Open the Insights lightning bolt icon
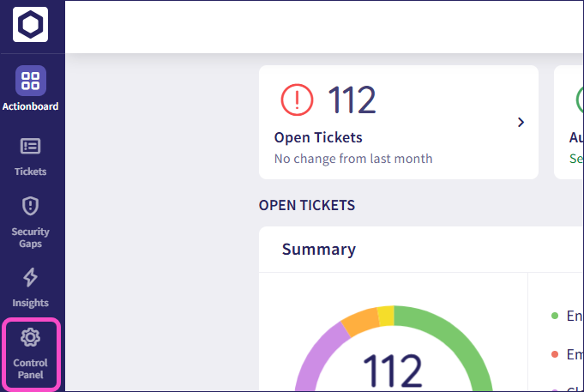Image resolution: width=584 pixels, height=392 pixels. tap(31, 277)
